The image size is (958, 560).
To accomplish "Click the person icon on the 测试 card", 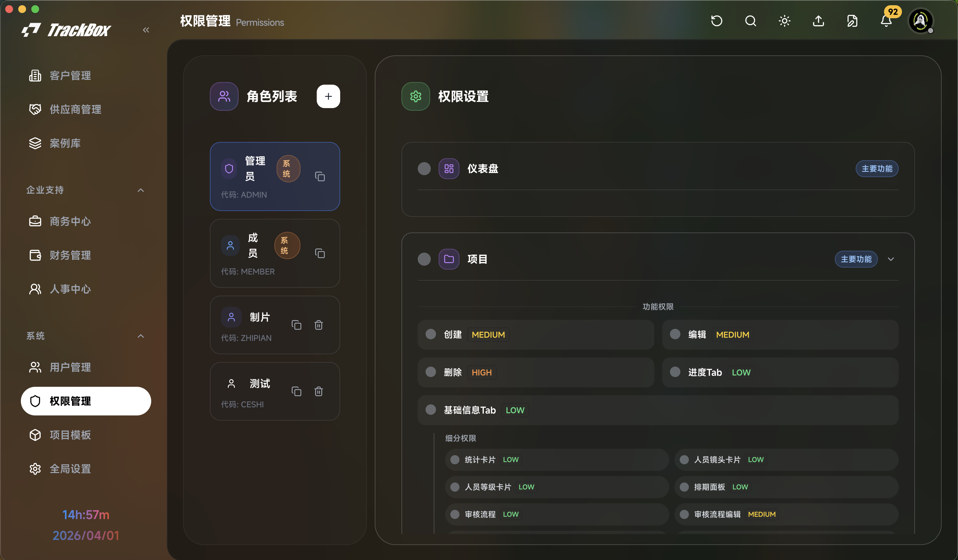I will (x=231, y=383).
